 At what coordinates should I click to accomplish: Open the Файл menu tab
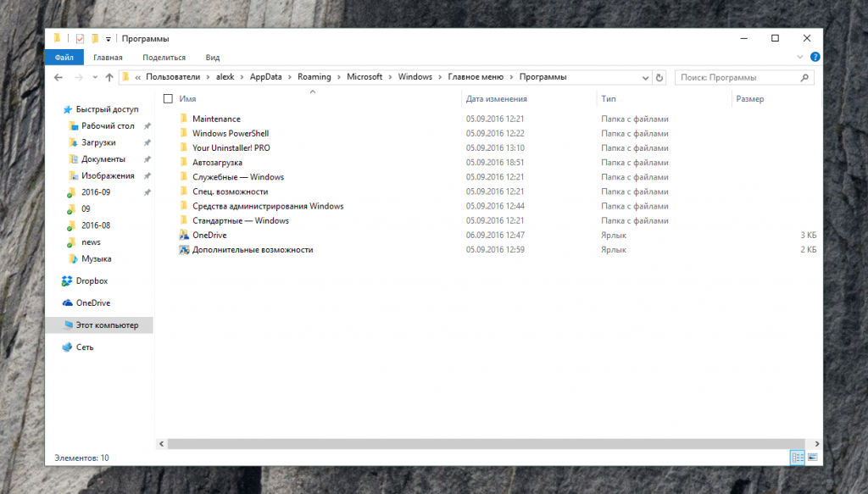64,58
